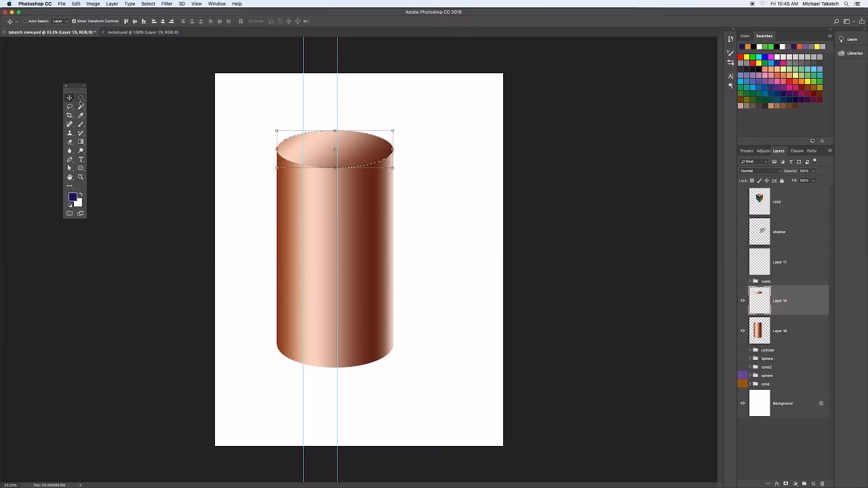Viewport: 868px width, 488px height.
Task: Select the Hand tool
Action: click(69, 177)
